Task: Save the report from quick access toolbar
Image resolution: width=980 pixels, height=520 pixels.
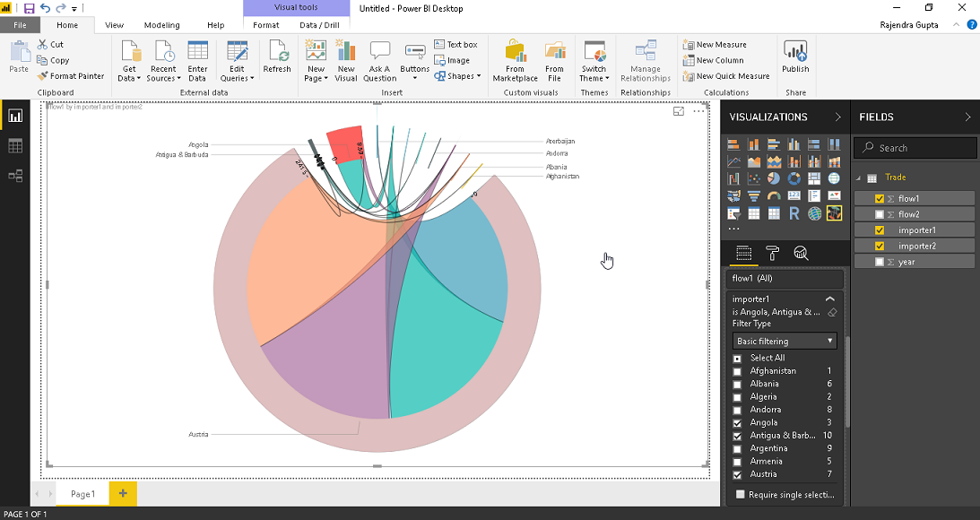Action: (29, 8)
